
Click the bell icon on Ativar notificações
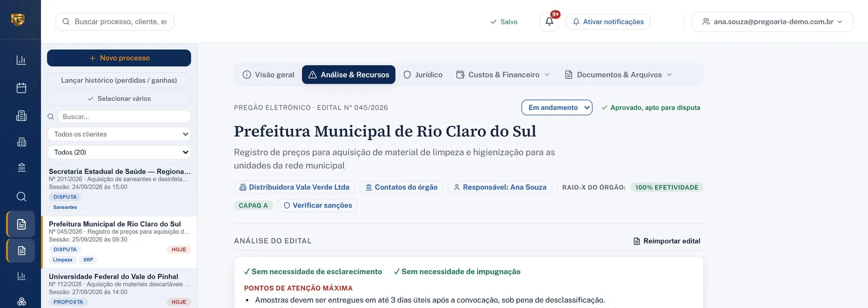point(576,22)
